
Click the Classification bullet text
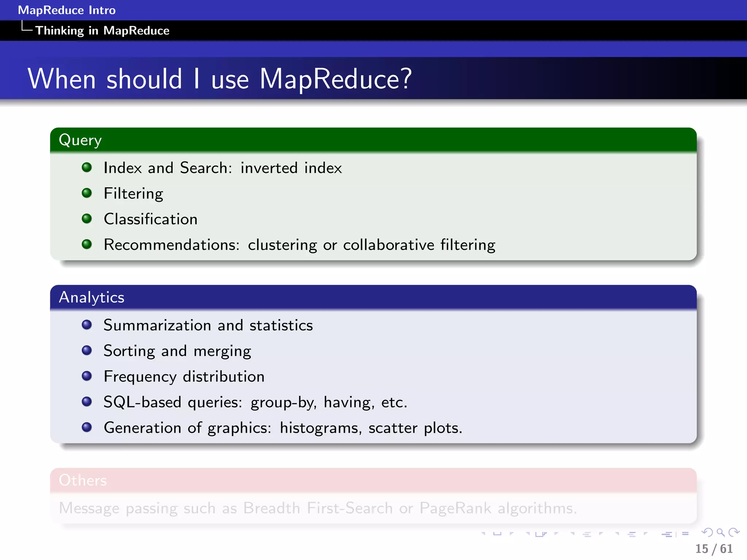tap(151, 219)
